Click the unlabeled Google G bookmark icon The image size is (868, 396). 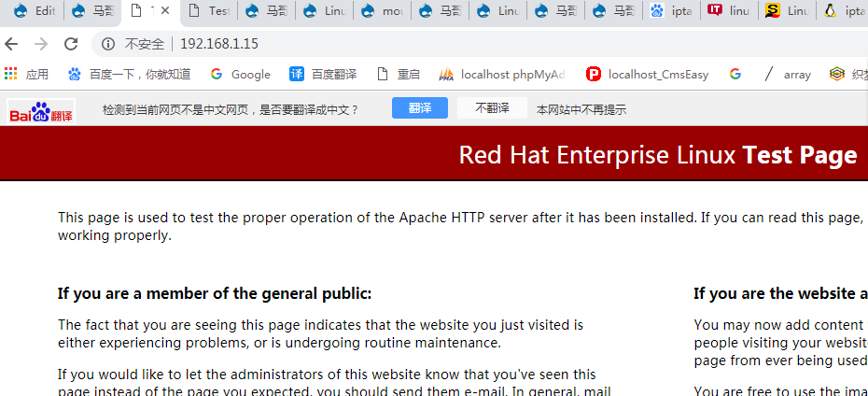coord(735,74)
